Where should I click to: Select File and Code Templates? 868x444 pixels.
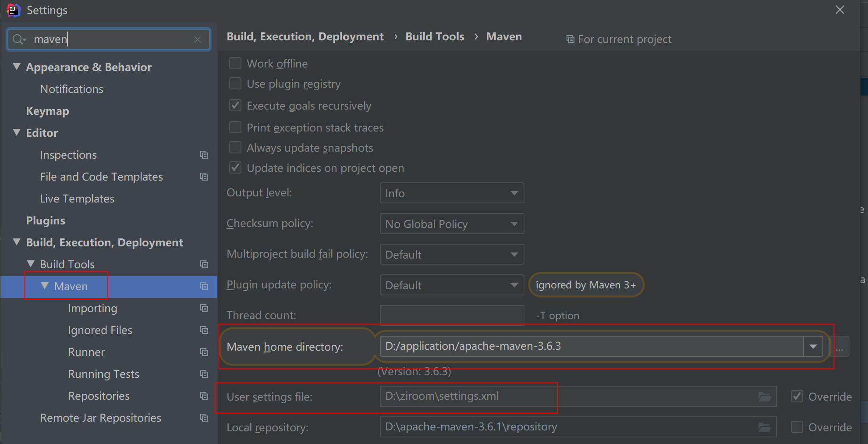[101, 177]
